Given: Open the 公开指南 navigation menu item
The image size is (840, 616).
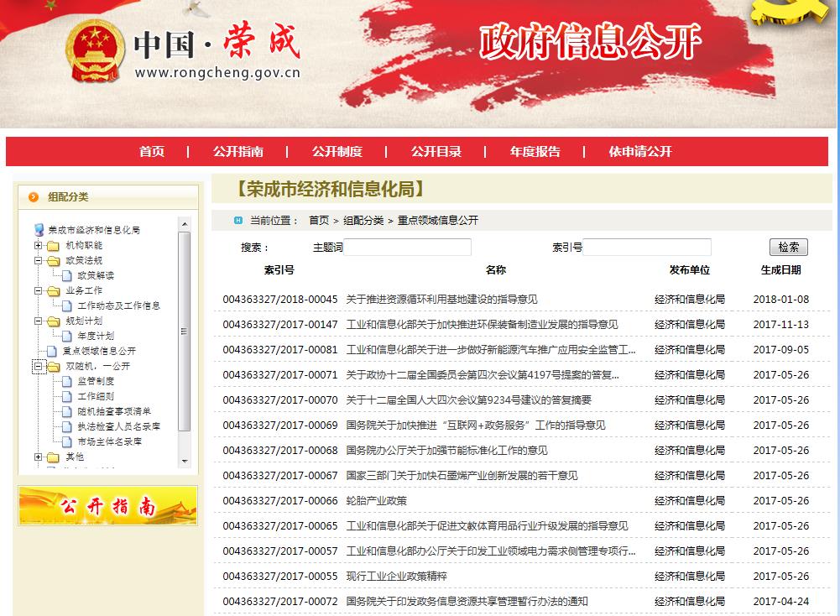Looking at the screenshot, I should [x=237, y=152].
